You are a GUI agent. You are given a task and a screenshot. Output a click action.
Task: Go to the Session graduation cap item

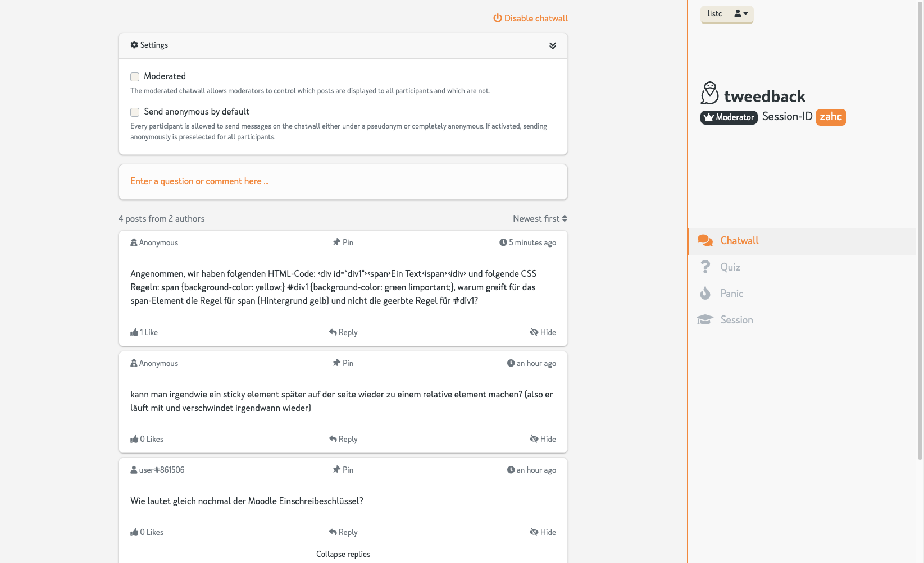(x=736, y=320)
